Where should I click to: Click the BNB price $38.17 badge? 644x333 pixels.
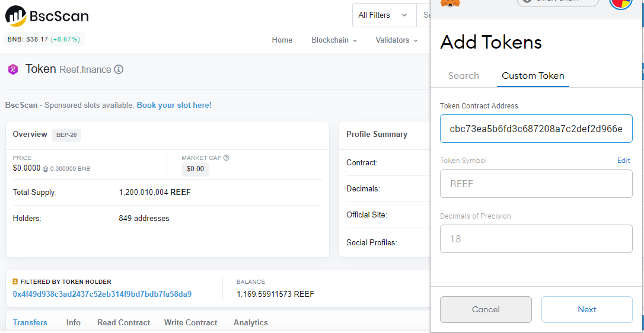point(44,40)
